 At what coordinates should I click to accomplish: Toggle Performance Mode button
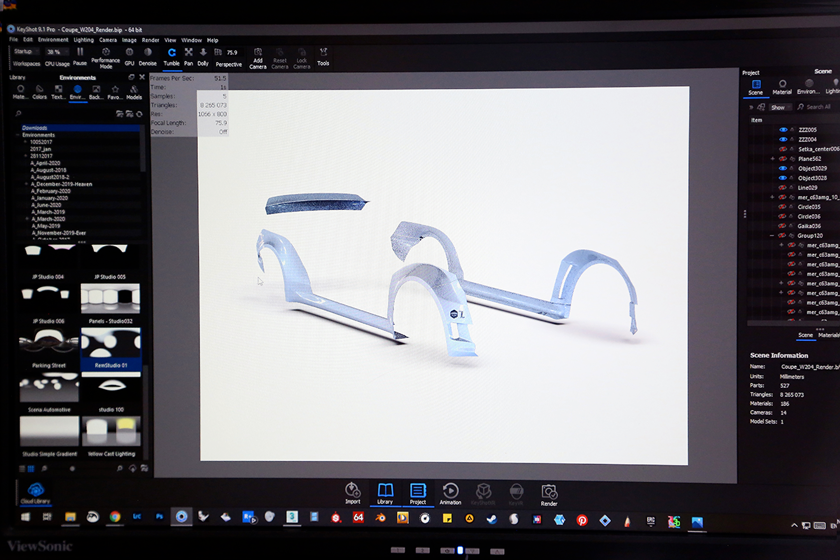point(105,54)
